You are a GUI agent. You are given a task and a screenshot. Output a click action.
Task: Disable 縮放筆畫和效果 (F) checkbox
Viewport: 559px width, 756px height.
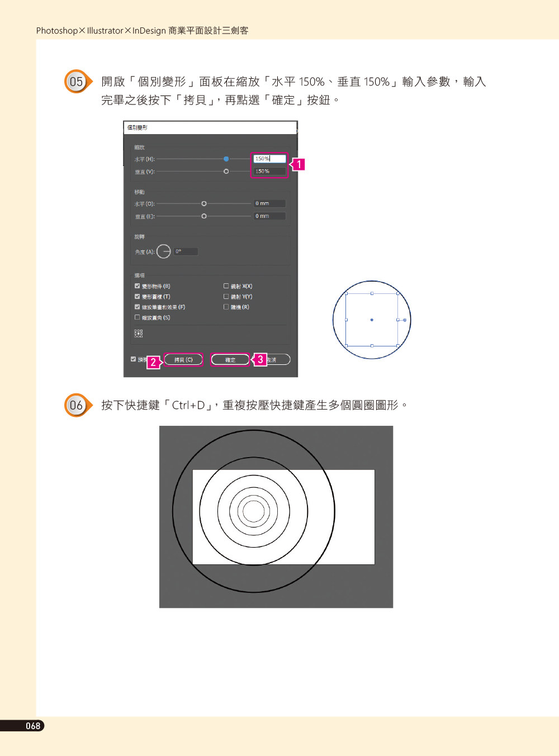[137, 307]
